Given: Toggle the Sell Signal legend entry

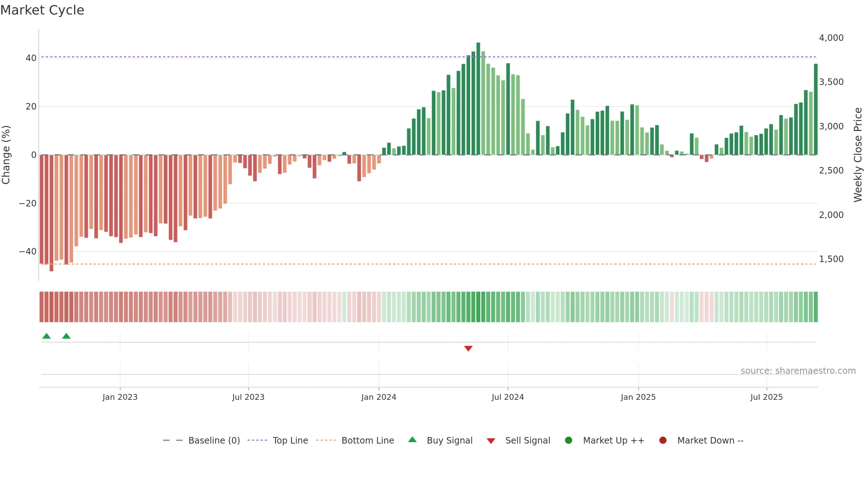Looking at the screenshot, I should 518,440.
